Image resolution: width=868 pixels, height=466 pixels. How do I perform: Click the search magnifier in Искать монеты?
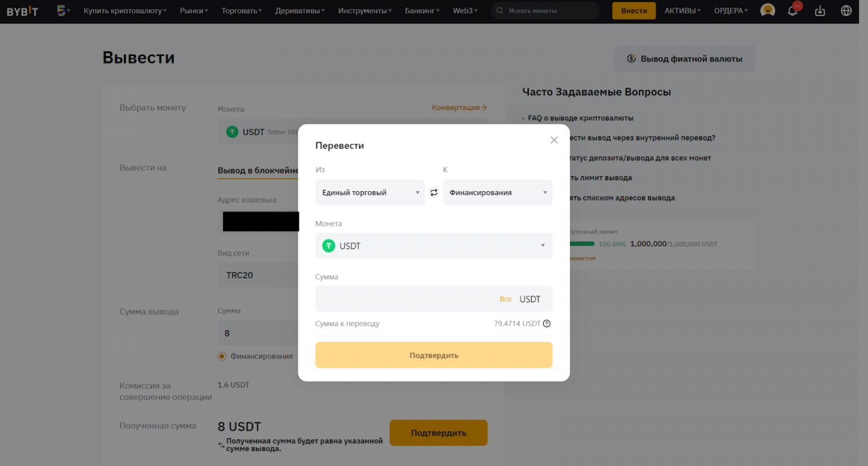tap(500, 10)
